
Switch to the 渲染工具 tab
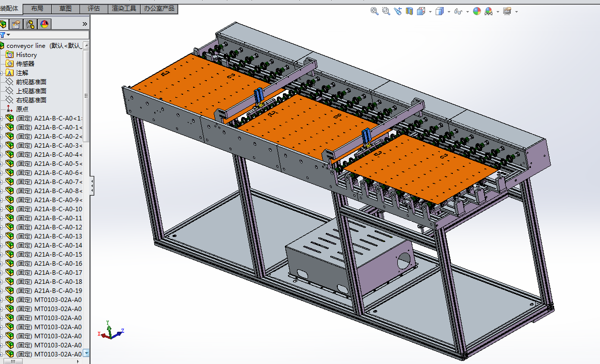tap(124, 9)
